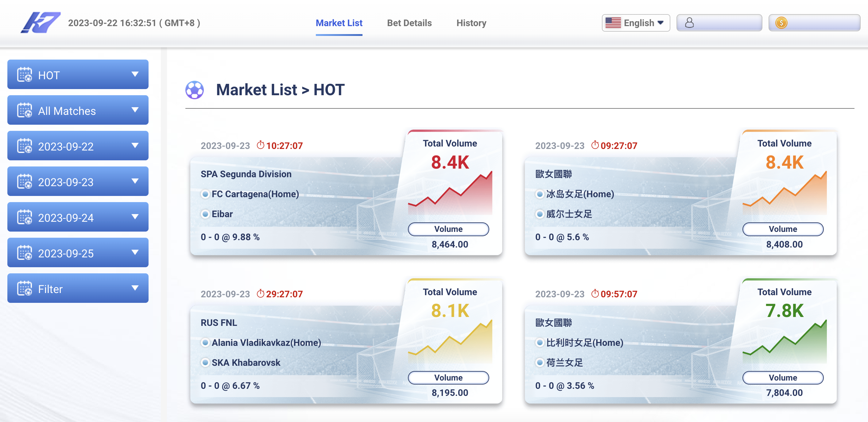
Task: Select 威尔士女足 radio dot
Action: coord(540,214)
